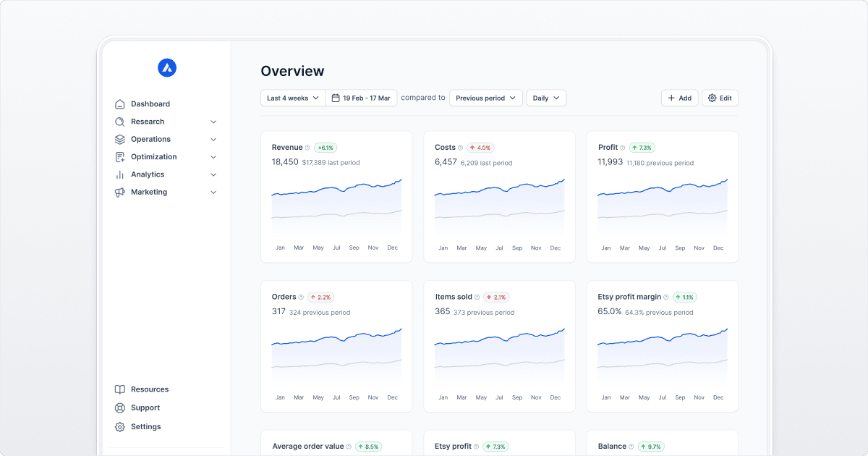This screenshot has width=868, height=456.
Task: Click the blue app logo in sidebar
Action: click(167, 68)
